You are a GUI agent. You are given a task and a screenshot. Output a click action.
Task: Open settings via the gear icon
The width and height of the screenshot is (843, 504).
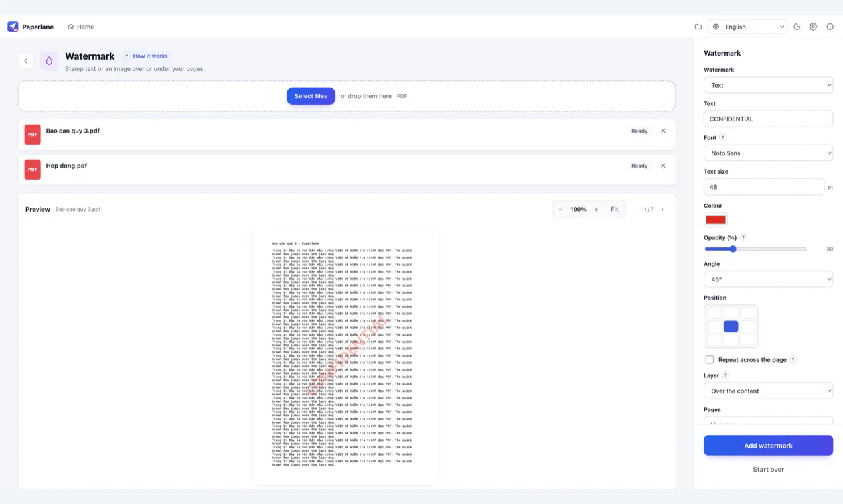pos(813,27)
